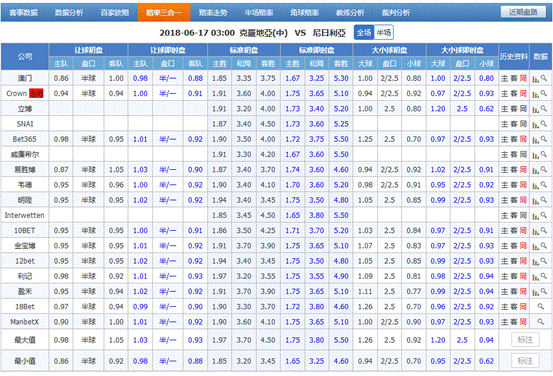Open the chart icon in the 明陞 row
The width and height of the screenshot is (553, 376).
tap(535, 201)
